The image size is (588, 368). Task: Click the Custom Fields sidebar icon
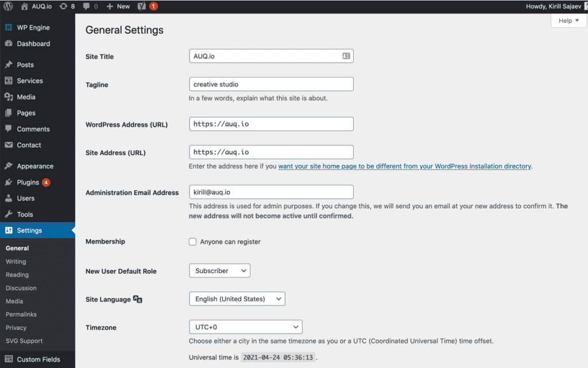(x=9, y=359)
